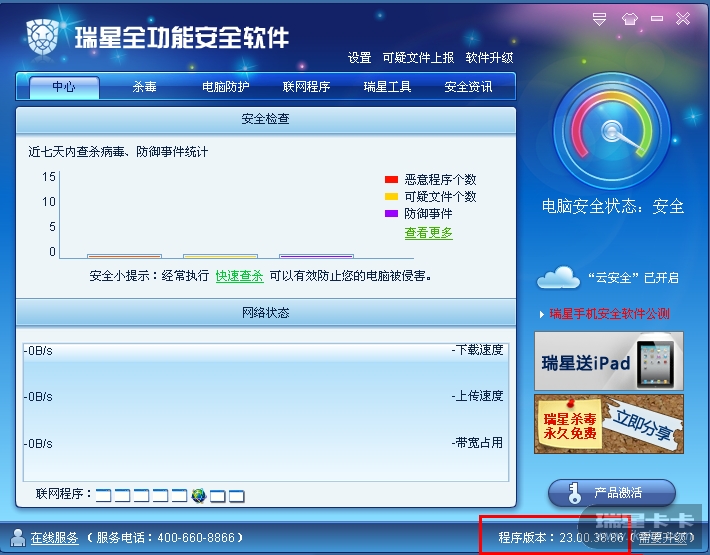
Task: Click the cloud security cloud icon
Action: click(558, 277)
